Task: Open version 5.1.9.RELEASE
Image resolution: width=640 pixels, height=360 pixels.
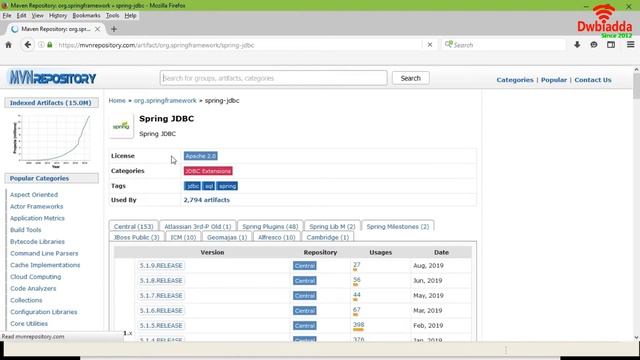Action: click(161, 266)
